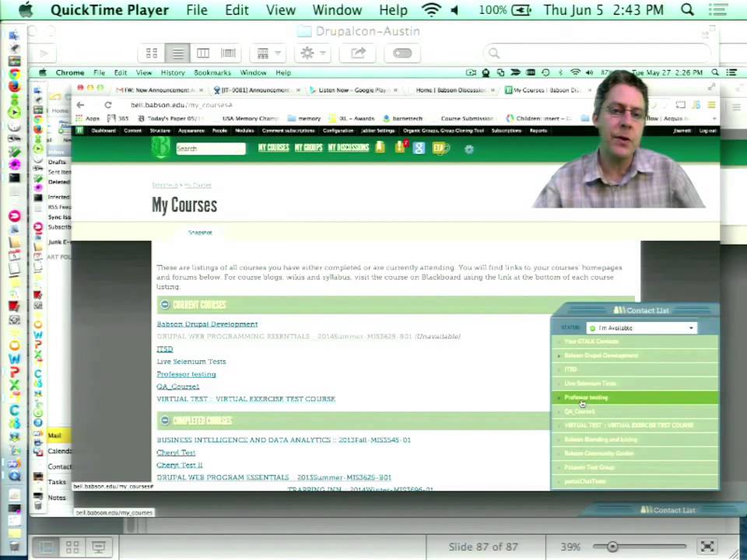
Task: Open the Cheryl Test II link
Action: pyautogui.click(x=180, y=465)
